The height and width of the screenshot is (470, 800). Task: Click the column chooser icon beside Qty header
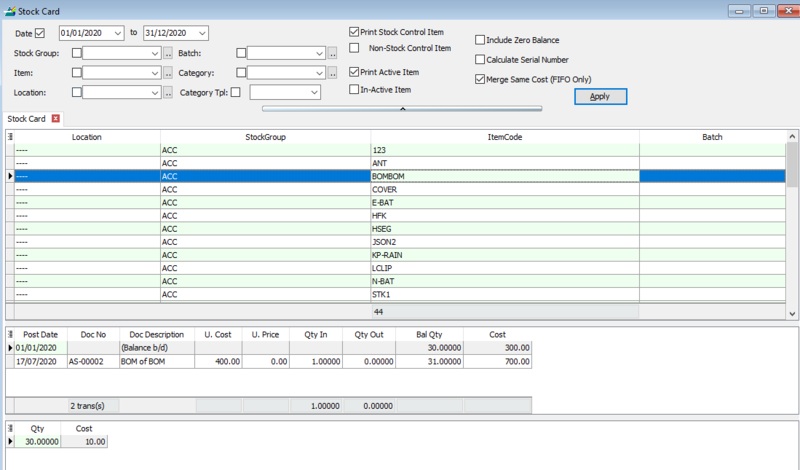[x=10, y=428]
